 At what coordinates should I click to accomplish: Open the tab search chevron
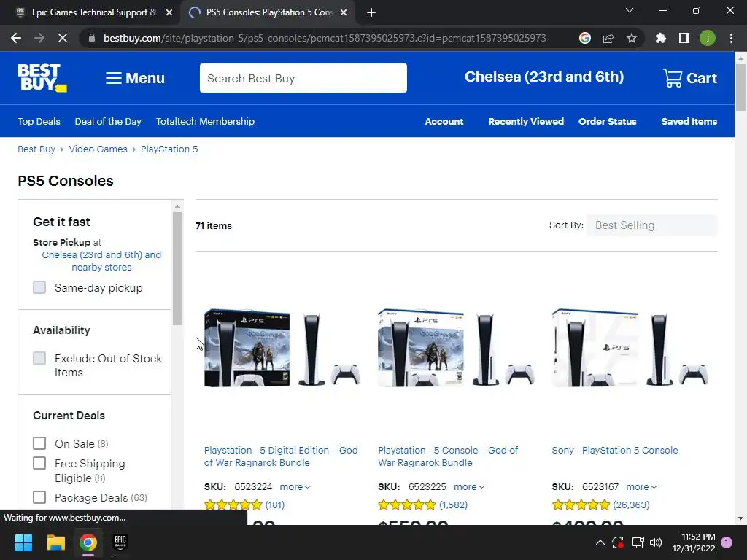[630, 10]
